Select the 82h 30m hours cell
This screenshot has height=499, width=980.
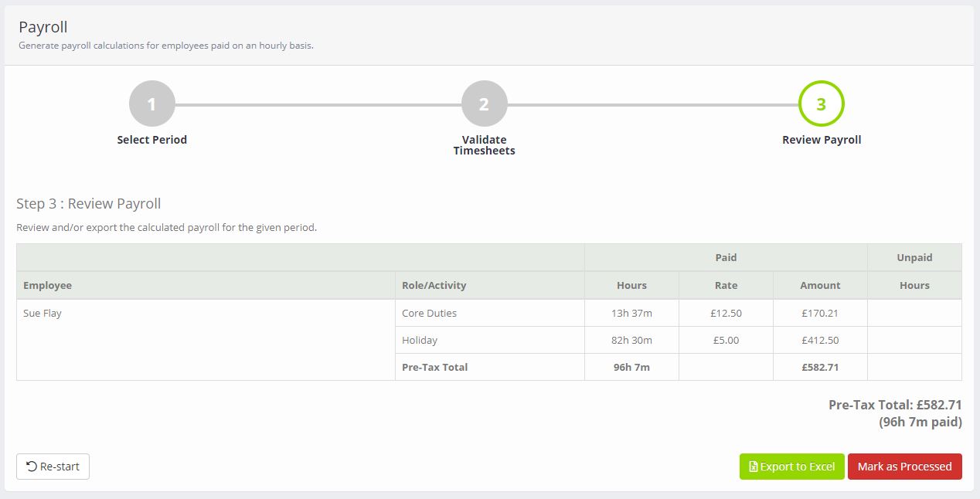coord(631,340)
